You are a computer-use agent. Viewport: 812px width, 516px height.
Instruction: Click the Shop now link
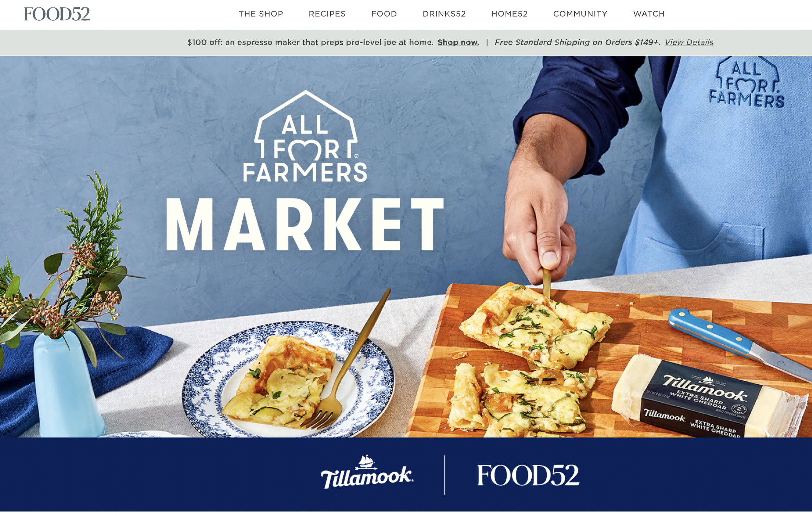pyautogui.click(x=458, y=42)
